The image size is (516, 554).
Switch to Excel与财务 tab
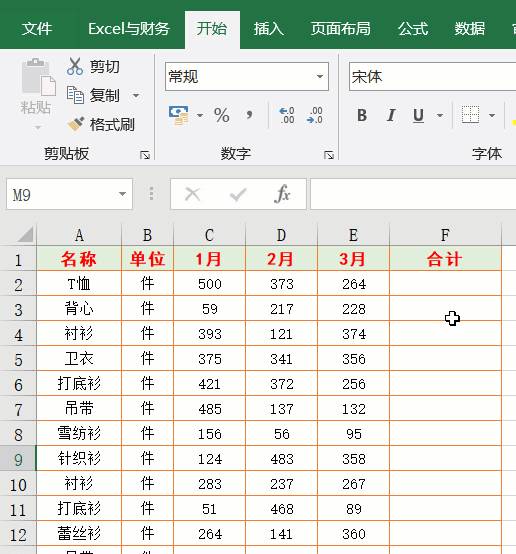tap(129, 29)
